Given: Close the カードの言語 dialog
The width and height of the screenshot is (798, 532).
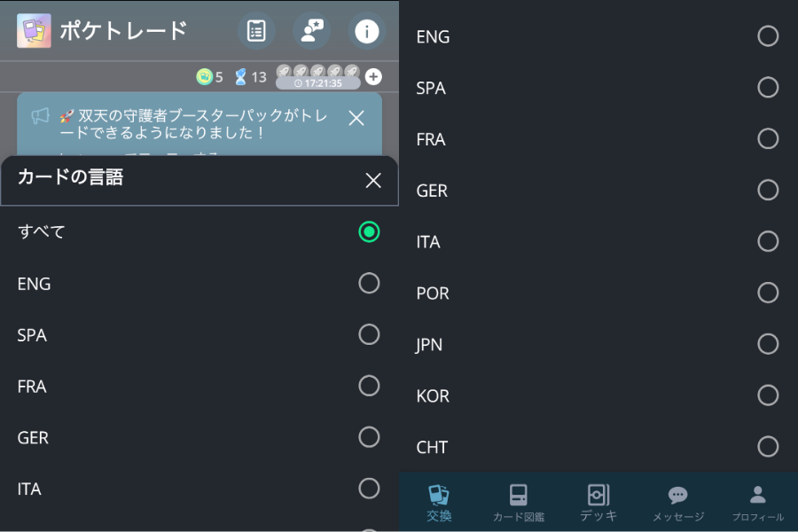Looking at the screenshot, I should pos(373,181).
